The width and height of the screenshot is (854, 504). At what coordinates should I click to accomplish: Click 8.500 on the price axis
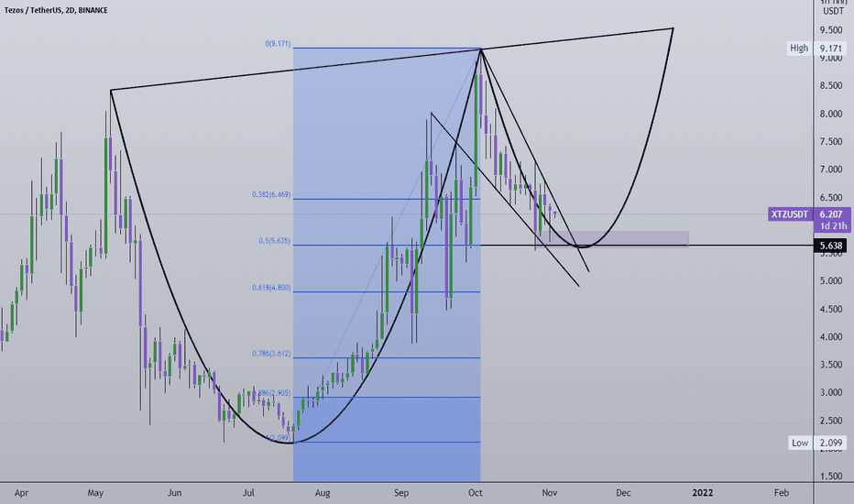pos(831,85)
